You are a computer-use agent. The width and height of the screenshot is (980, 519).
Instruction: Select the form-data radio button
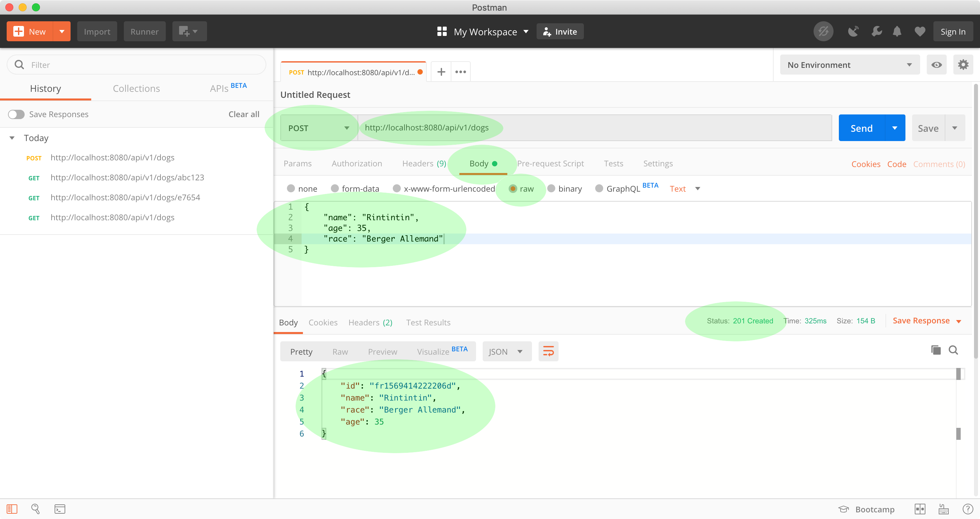tap(335, 189)
